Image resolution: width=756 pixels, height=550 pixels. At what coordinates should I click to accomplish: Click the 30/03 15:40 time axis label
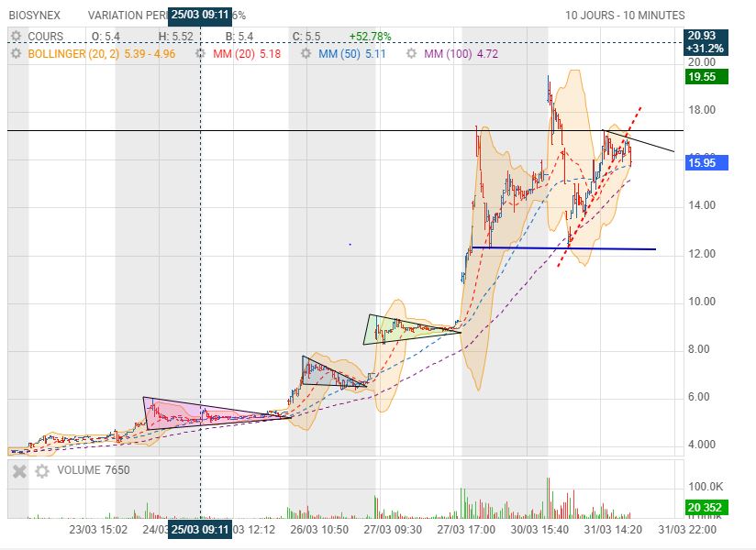point(539,530)
